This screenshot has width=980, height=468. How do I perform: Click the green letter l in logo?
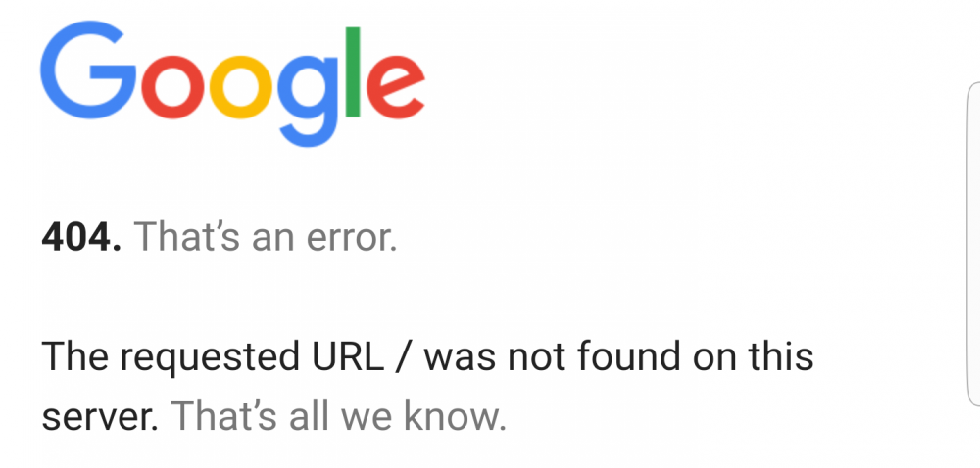[x=353, y=71]
